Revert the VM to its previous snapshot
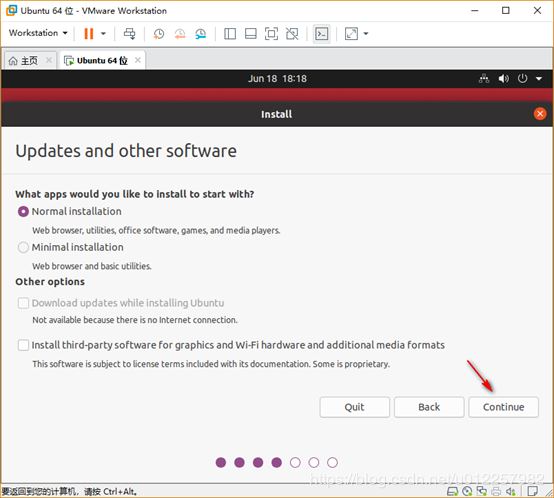Image resolution: width=554 pixels, height=498 pixels. (180, 34)
